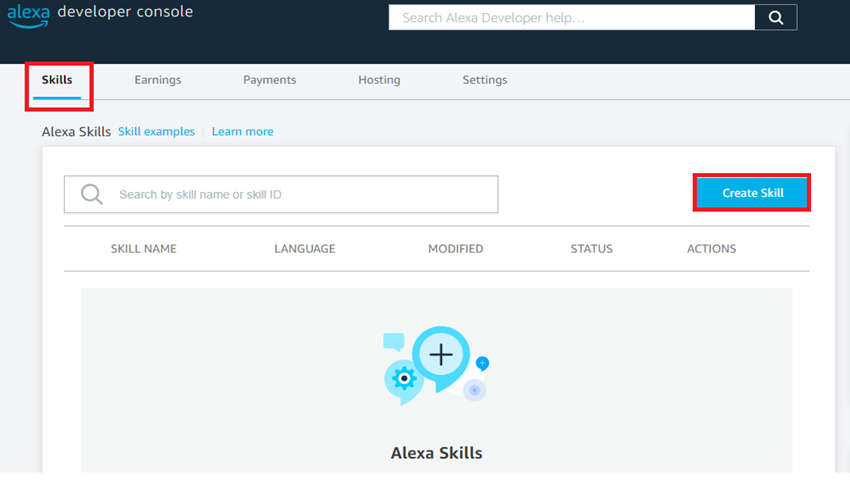This screenshot has width=850, height=488.
Task: Select the ACTIONS column header
Action: 711,249
